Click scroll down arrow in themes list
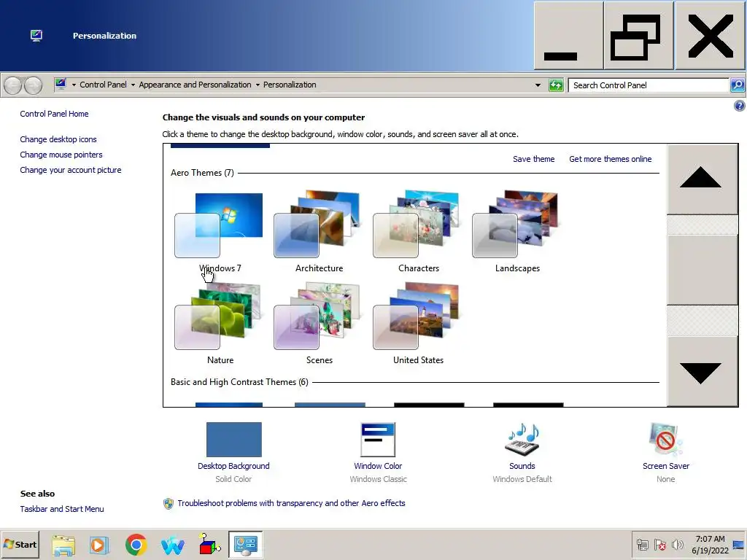 703,372
